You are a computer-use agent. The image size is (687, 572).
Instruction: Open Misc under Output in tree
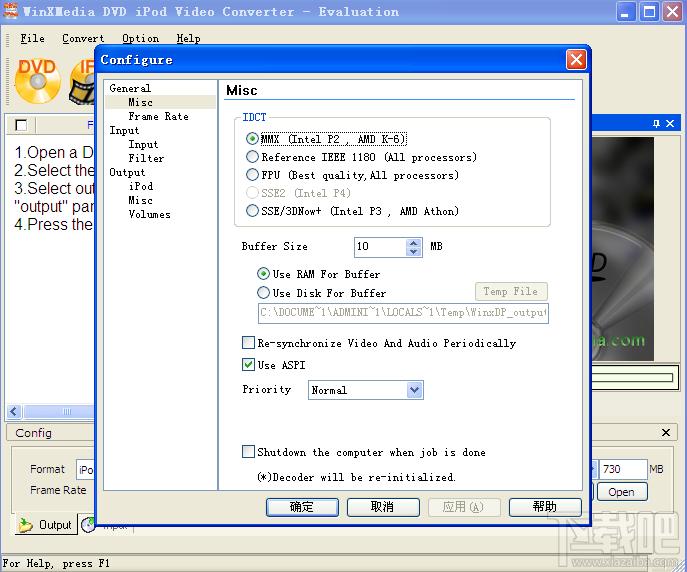(x=141, y=200)
